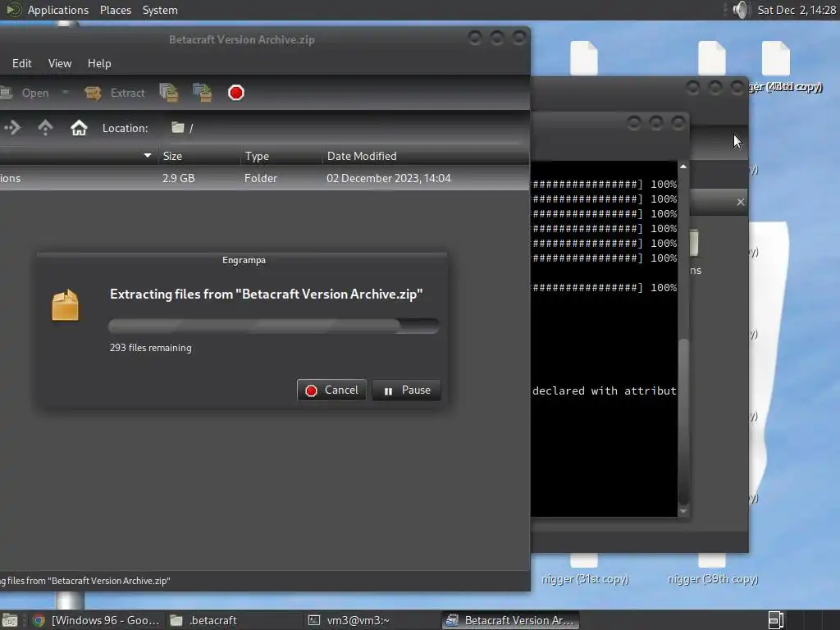Click the Add files toolbar icon
This screenshot has width=840, height=630.
pos(169,93)
